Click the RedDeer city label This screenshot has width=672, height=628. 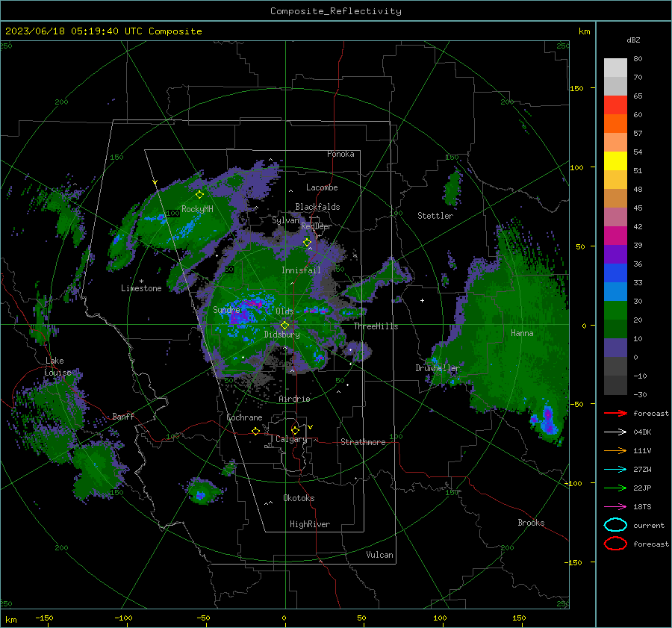tap(317, 226)
